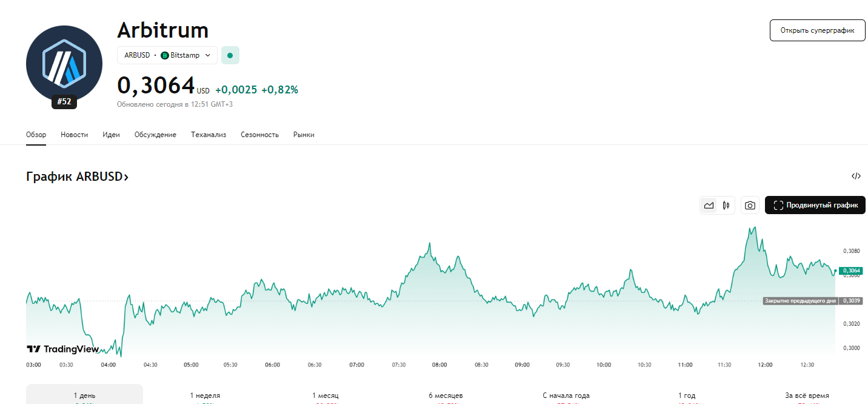Click the +0,82% percent change value
The height and width of the screenshot is (404, 868).
[279, 90]
